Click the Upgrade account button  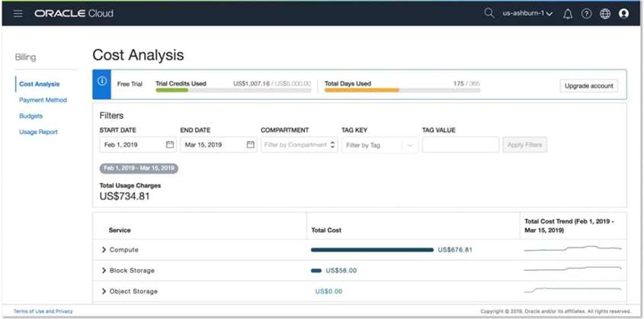tap(588, 86)
